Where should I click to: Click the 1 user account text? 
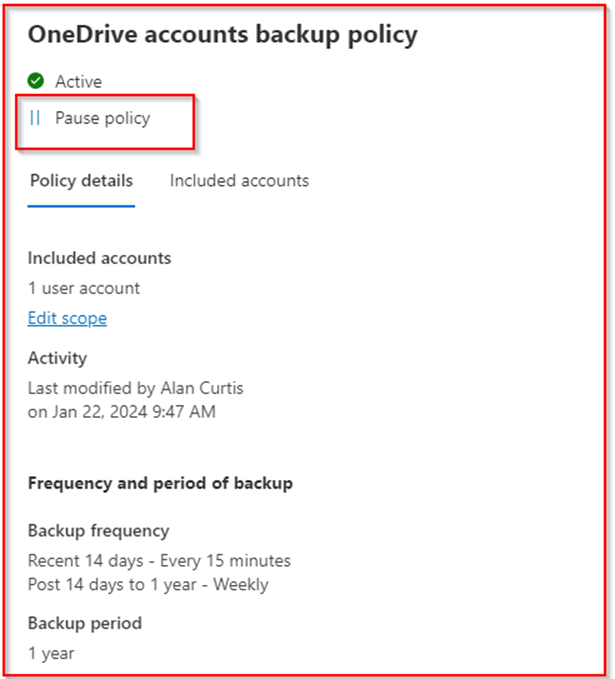(x=84, y=288)
